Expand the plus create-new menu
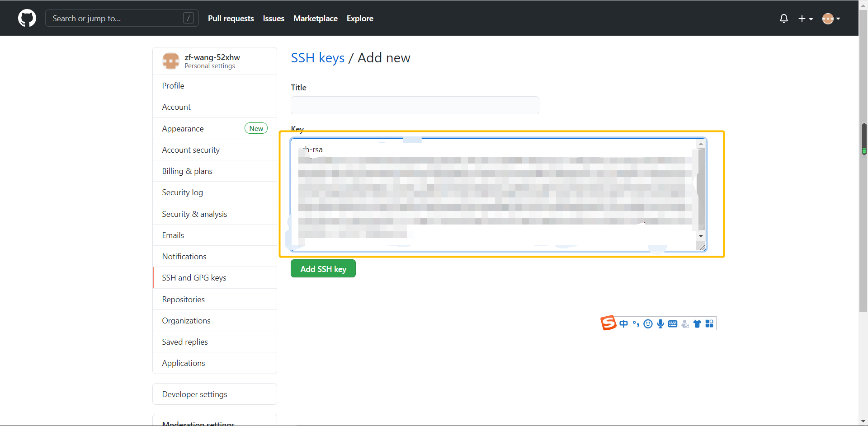The width and height of the screenshot is (868, 426). point(806,19)
